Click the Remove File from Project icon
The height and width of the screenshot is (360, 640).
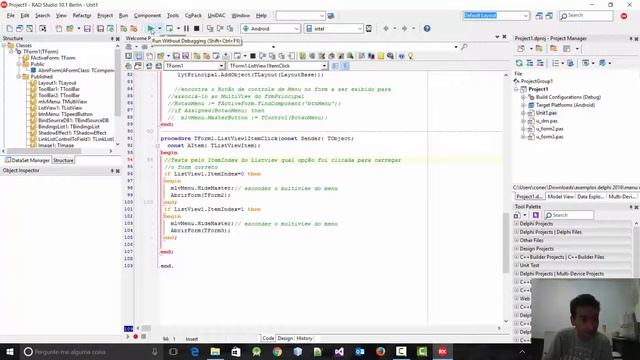tap(133, 29)
